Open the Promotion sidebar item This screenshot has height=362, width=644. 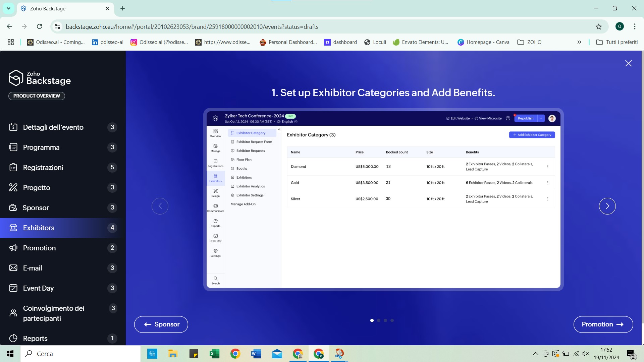[x=63, y=248]
